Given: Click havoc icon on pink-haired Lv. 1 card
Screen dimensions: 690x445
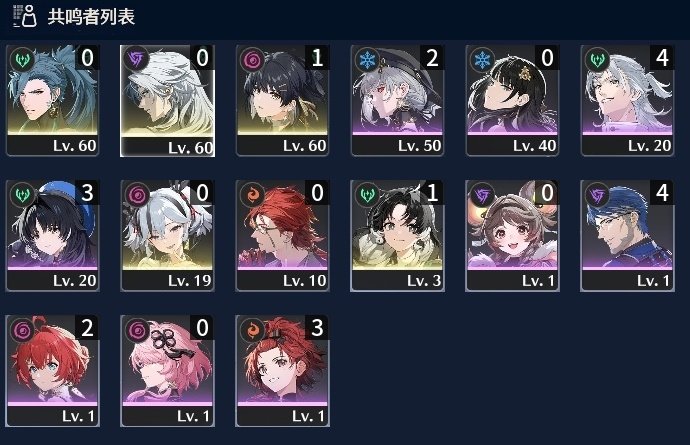Looking at the screenshot, I should (137, 330).
